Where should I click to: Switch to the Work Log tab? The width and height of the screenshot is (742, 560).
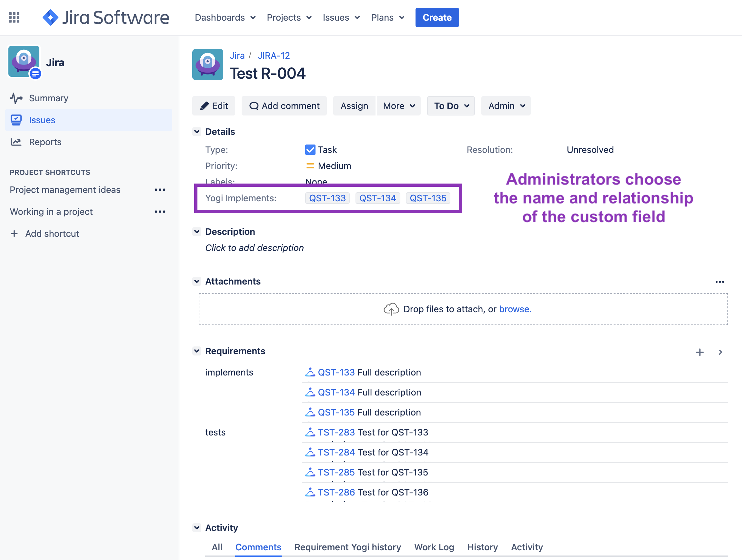(434, 547)
